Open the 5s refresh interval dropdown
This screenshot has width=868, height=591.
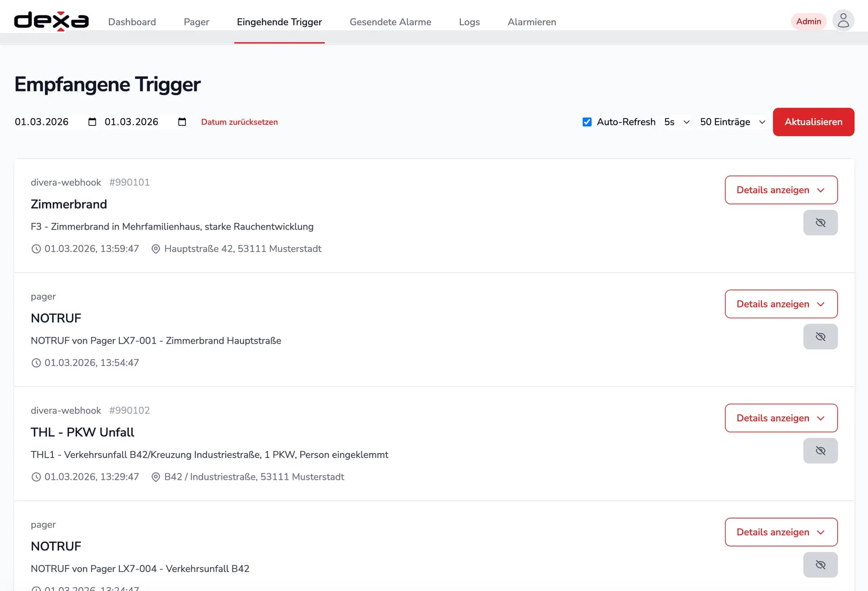(x=676, y=122)
